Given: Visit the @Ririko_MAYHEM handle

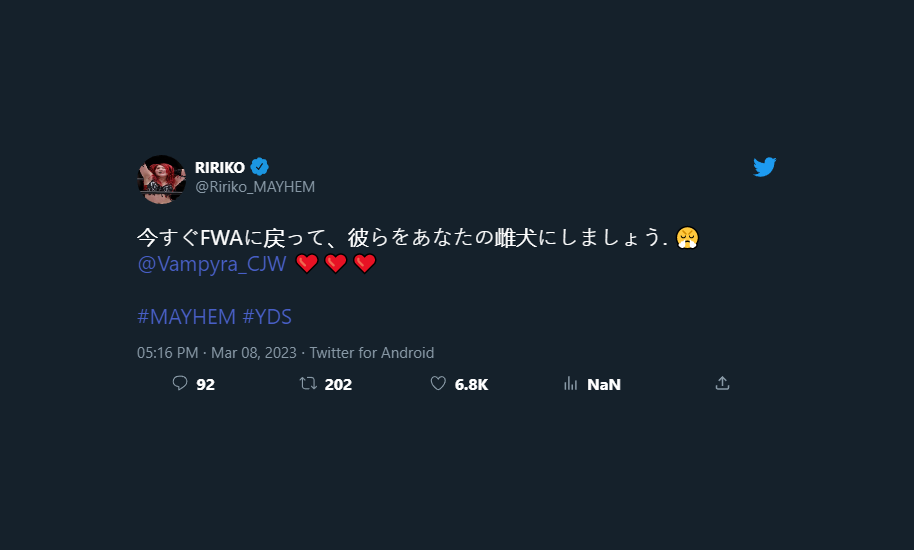Looking at the screenshot, I should (x=255, y=187).
